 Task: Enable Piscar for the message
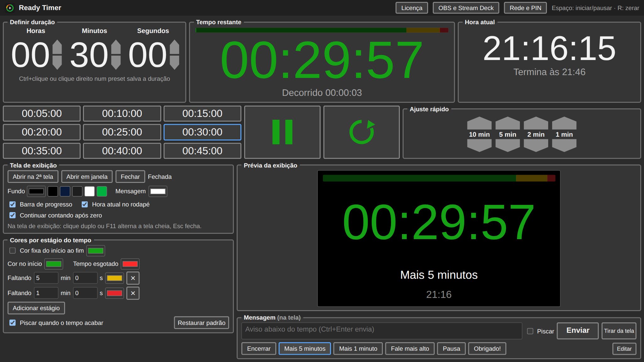coord(530,331)
